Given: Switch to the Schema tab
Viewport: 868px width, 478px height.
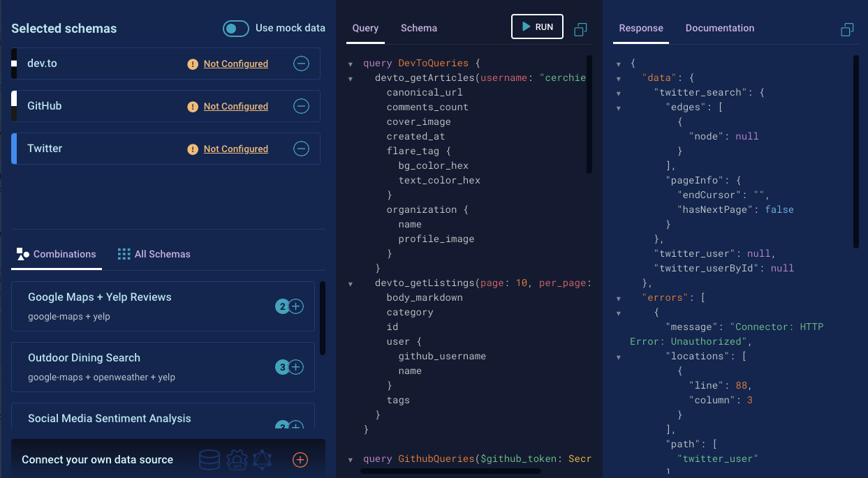Looking at the screenshot, I should click(419, 29).
